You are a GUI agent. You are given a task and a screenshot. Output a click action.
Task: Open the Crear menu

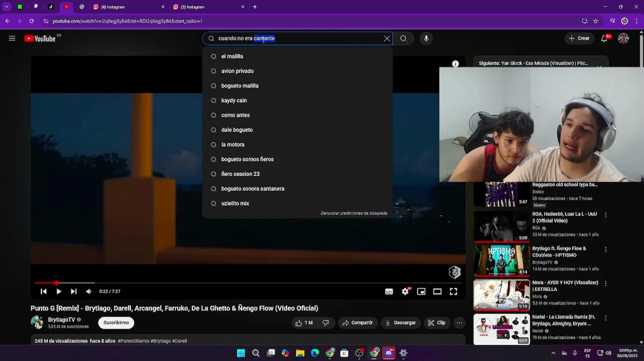[x=579, y=39]
